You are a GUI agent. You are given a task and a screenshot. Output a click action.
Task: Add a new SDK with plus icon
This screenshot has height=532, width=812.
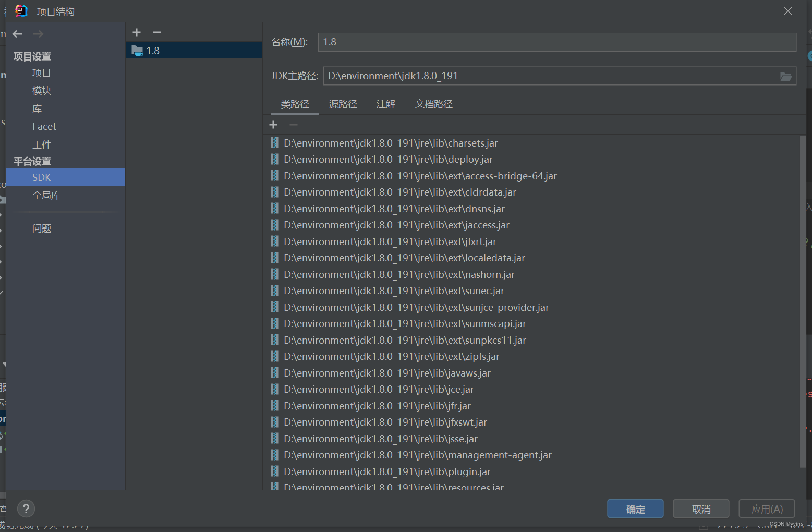point(137,32)
